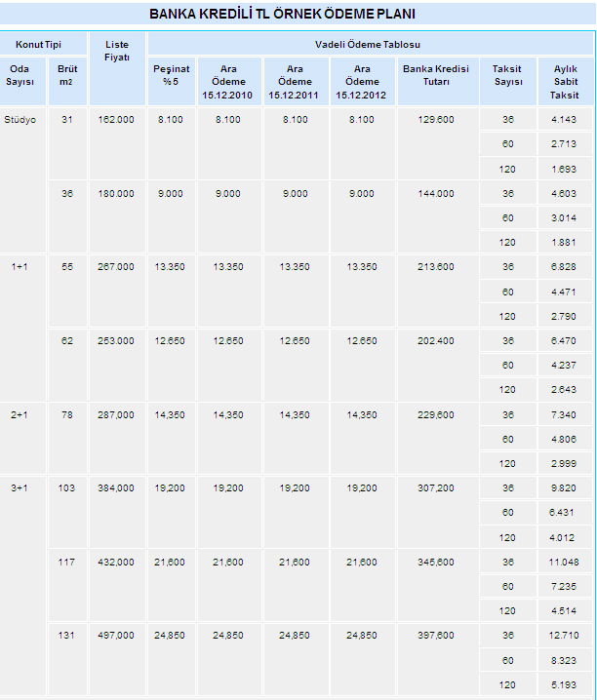Image resolution: width=597 pixels, height=700 pixels.
Task: Select the Aylık Sabit Taksit header
Action: pyautogui.click(x=566, y=82)
